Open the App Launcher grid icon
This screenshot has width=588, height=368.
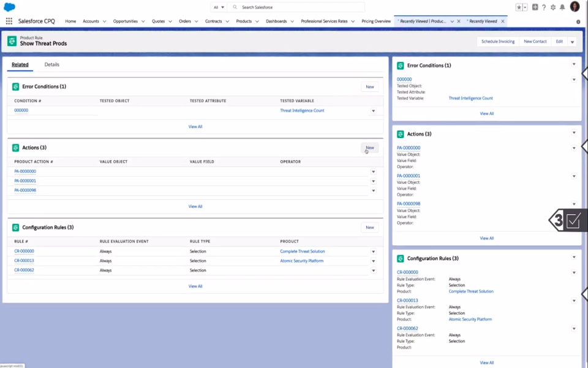coord(9,21)
